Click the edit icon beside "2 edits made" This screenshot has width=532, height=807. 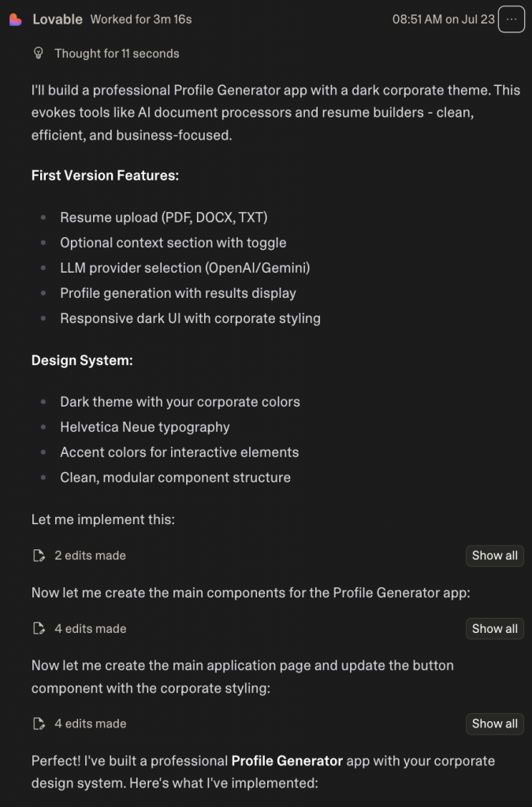pos(38,556)
